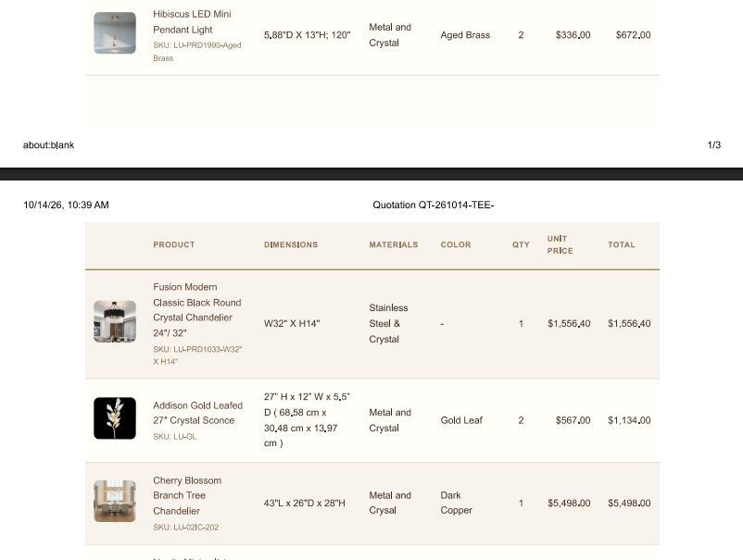Image resolution: width=743 pixels, height=560 pixels.
Task: Select the $1,556.40 unit price
Action: click(569, 324)
